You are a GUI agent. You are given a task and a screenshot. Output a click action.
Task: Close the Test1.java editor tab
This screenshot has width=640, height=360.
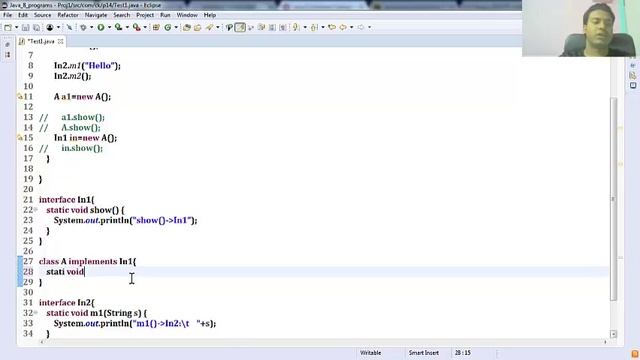(x=60, y=42)
